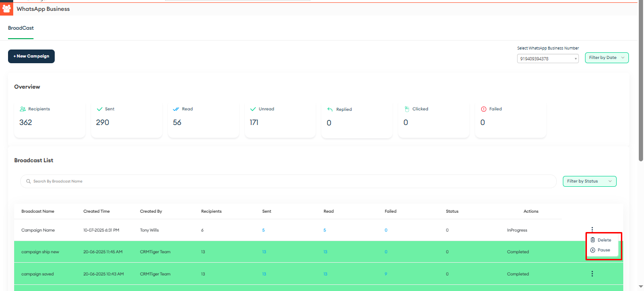Click "Completed" status in the campaign saved row
Screen dimensions: 644x291
518,274
